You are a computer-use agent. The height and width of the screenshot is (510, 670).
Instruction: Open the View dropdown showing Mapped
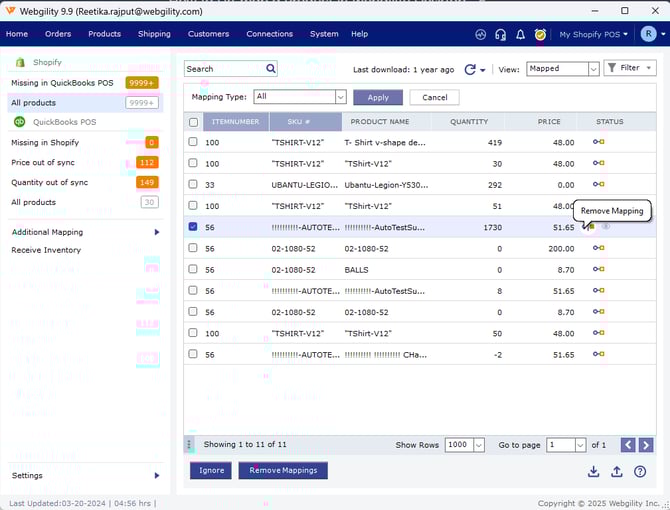pyautogui.click(x=593, y=69)
